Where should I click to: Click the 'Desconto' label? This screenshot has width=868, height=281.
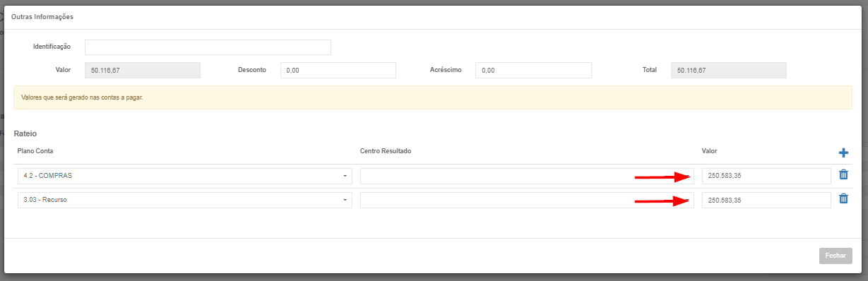click(252, 71)
